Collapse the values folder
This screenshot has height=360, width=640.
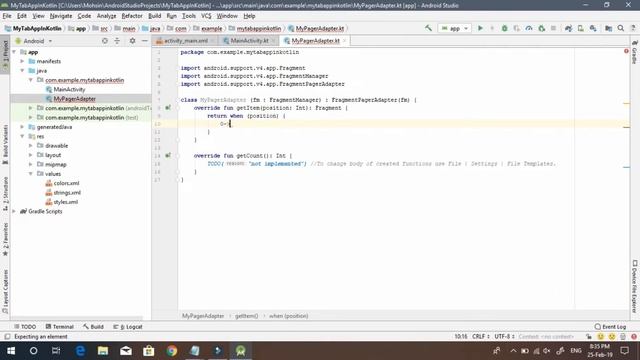[31, 174]
